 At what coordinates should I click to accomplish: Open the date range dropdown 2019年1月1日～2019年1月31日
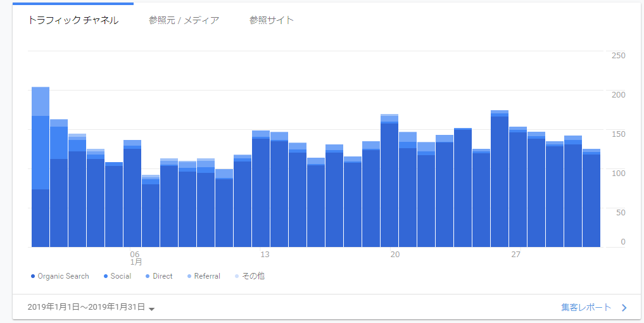point(91,307)
